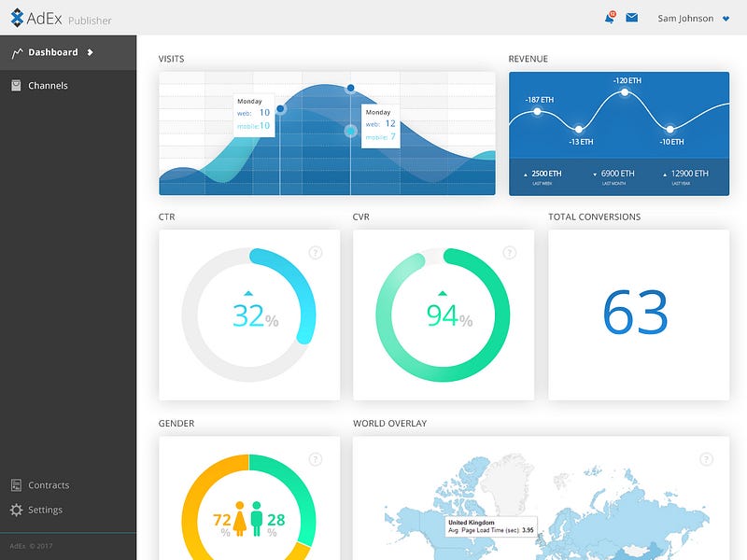
Task: Click the Monday web 10 tooltip
Action: (x=254, y=115)
